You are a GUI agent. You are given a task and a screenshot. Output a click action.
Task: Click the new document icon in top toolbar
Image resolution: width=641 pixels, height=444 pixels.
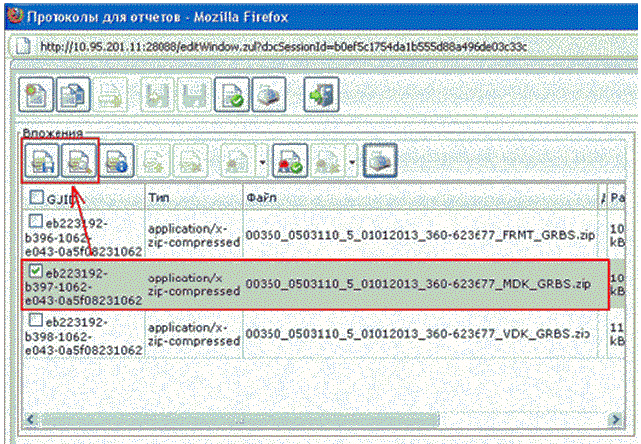(x=37, y=97)
